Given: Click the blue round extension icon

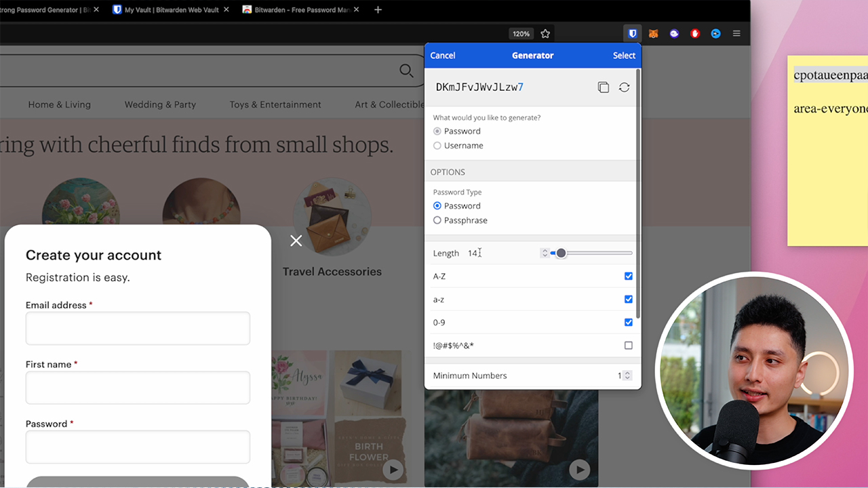Looking at the screenshot, I should 715,33.
